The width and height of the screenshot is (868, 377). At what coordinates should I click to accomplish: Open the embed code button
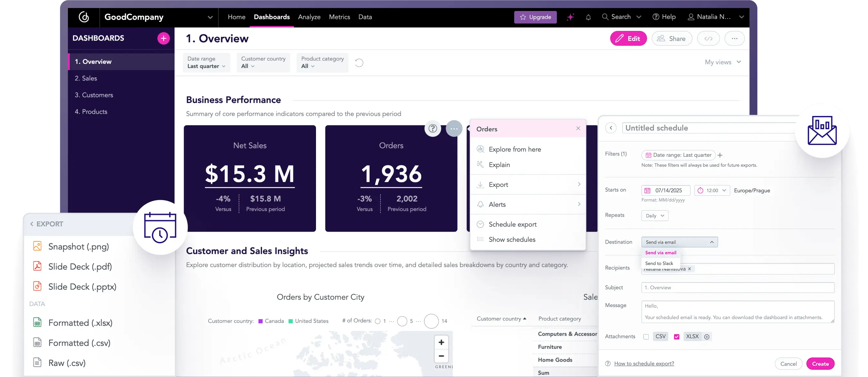(708, 38)
